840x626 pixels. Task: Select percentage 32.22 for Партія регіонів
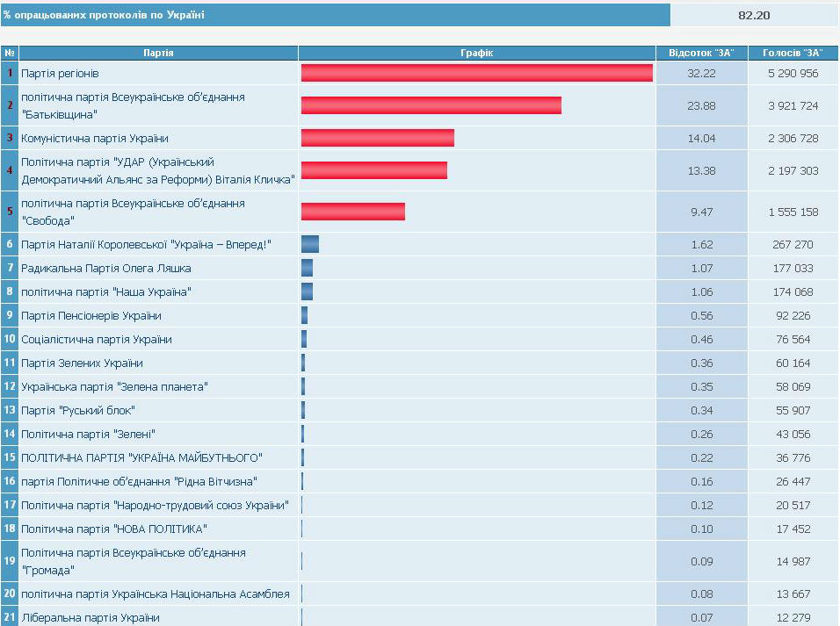[x=701, y=74]
